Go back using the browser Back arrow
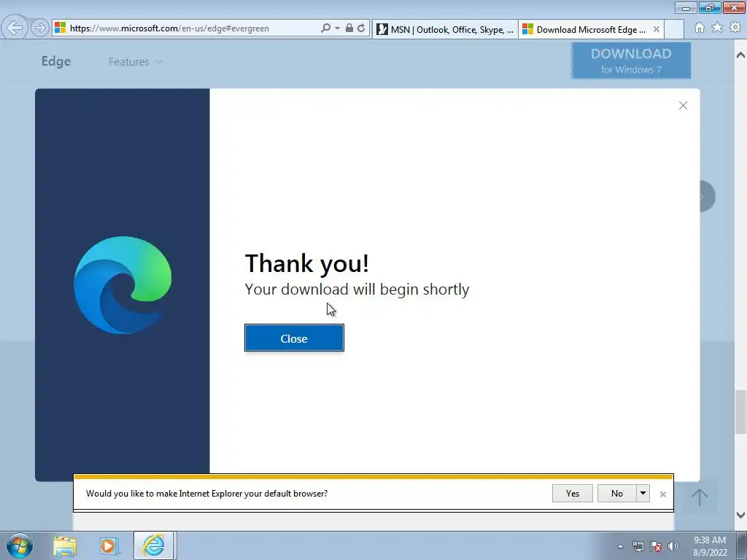Screen dimensions: 747x560 (15, 28)
